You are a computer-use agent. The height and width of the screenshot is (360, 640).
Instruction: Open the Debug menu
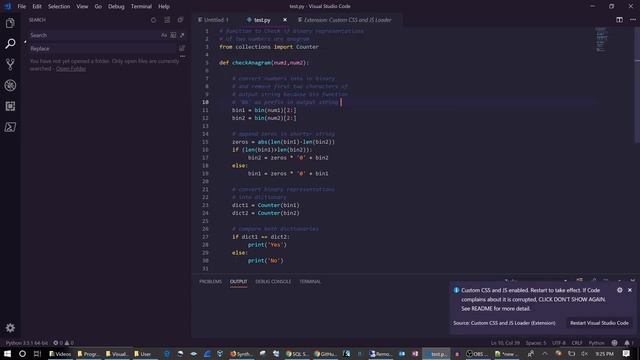pyautogui.click(x=116, y=7)
